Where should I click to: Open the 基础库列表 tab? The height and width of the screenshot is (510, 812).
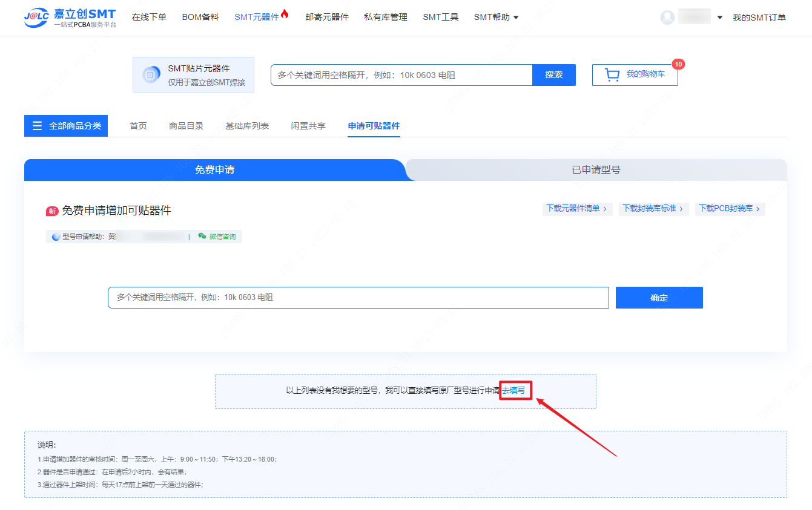pos(247,126)
